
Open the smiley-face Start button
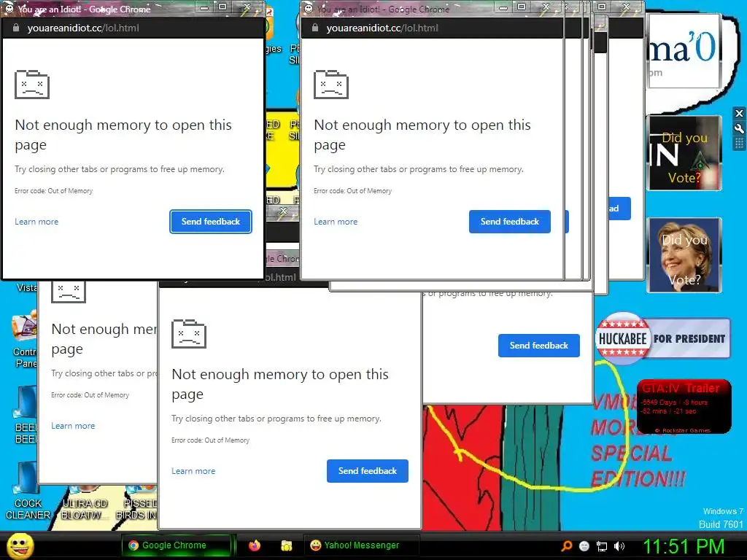click(x=20, y=545)
